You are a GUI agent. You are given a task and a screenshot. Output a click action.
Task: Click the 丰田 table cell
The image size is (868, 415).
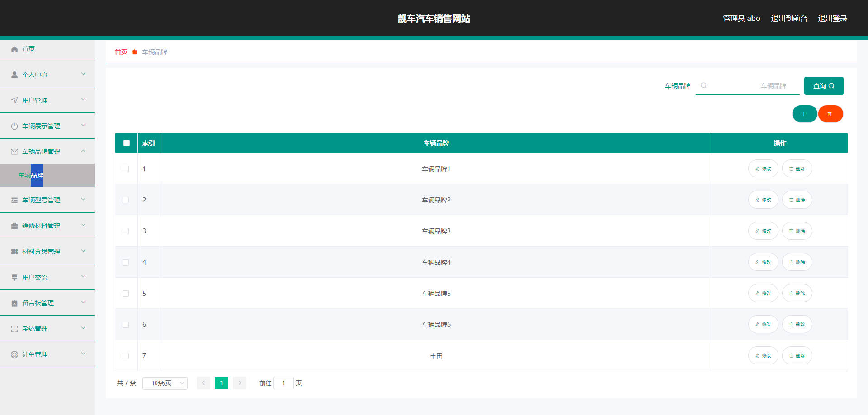[436, 356]
